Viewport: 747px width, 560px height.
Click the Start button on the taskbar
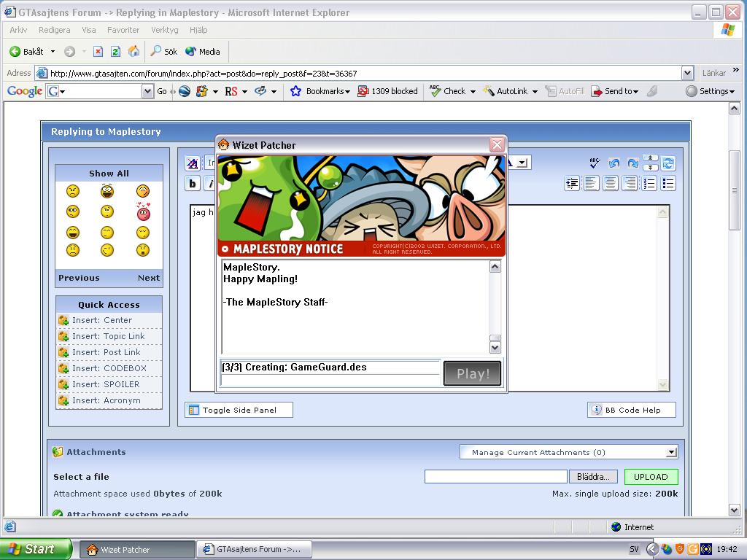pos(36,549)
